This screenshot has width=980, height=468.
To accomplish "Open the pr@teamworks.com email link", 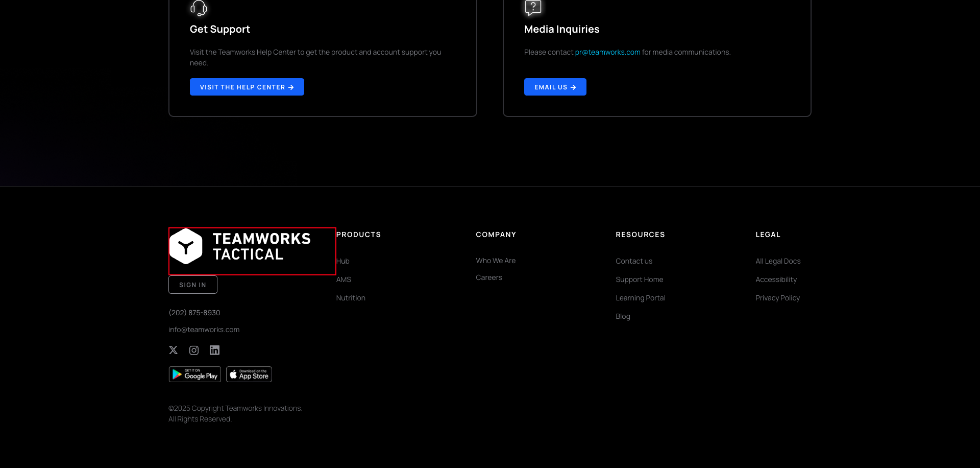I will click(607, 52).
